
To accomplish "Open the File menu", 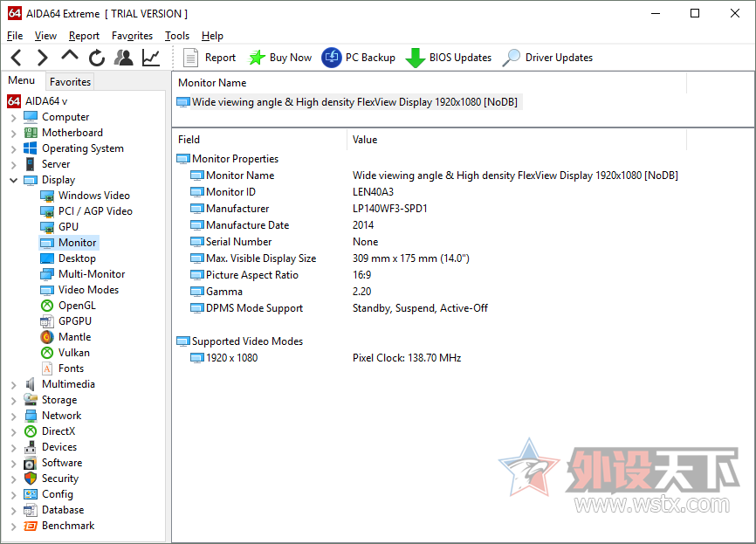I will pos(15,36).
